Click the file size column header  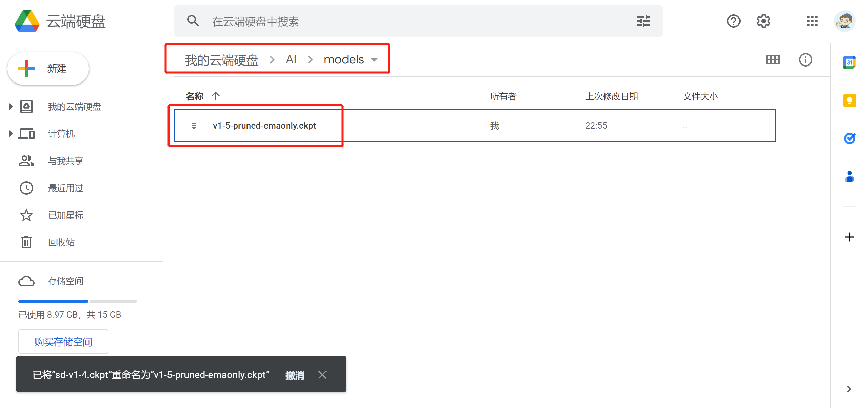(701, 96)
